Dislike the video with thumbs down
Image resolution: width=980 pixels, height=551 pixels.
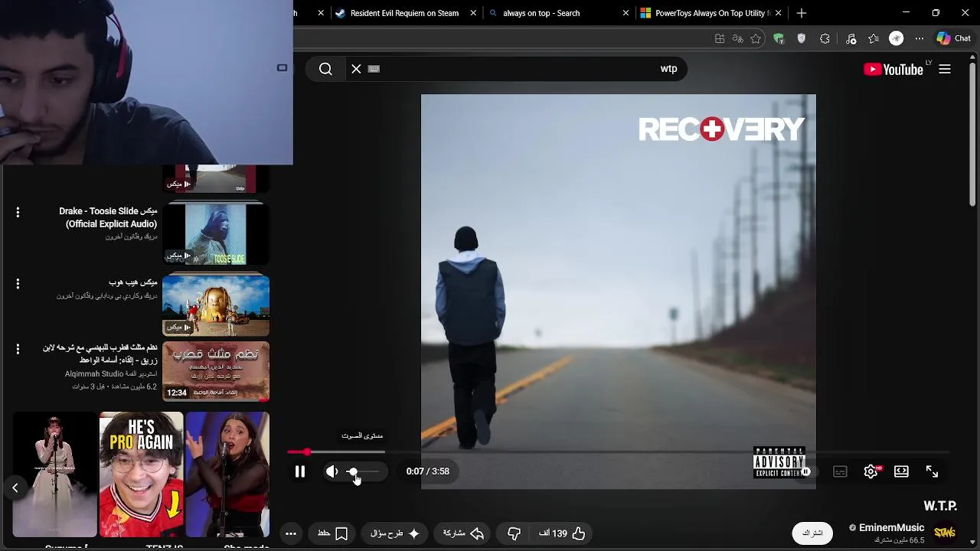[x=514, y=533]
